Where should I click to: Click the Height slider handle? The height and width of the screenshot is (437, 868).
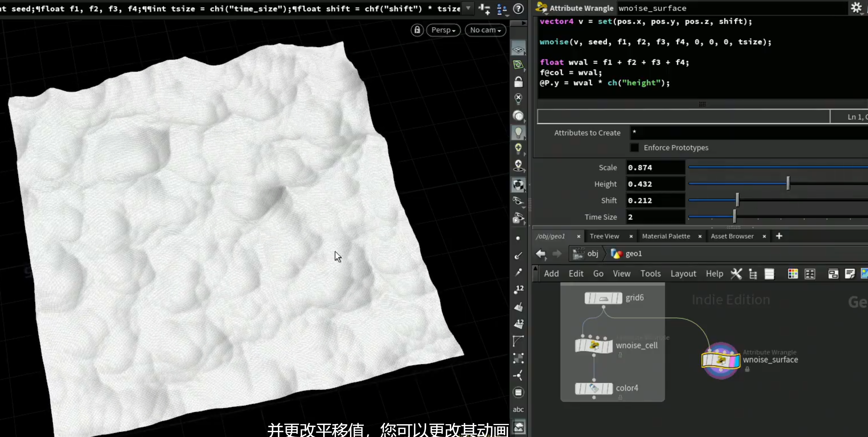coord(788,184)
